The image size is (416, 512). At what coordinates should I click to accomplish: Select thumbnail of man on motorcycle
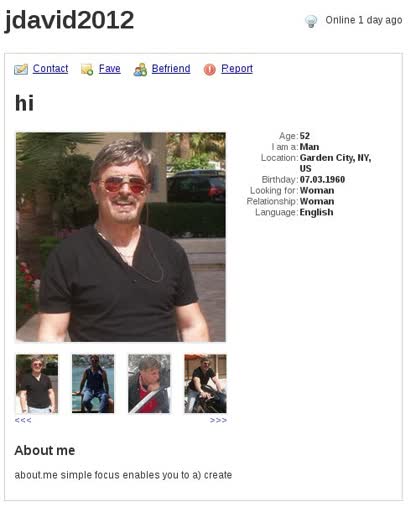(205, 384)
